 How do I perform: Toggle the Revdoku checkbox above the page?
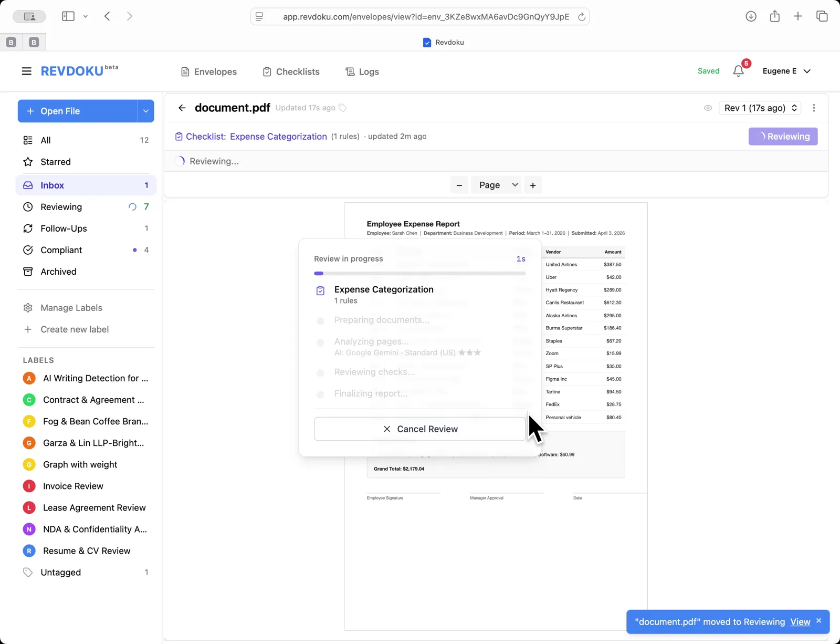pyautogui.click(x=427, y=42)
